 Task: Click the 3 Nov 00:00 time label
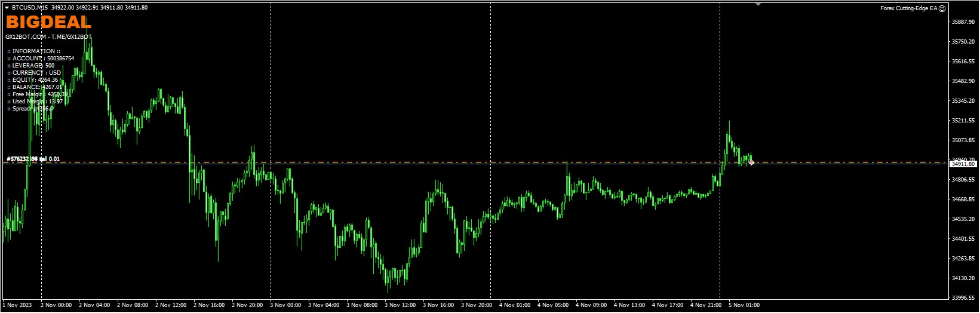[x=285, y=305]
